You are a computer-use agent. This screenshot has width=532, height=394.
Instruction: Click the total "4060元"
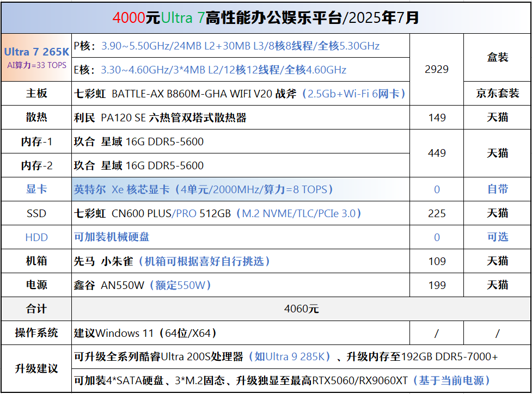point(301,309)
